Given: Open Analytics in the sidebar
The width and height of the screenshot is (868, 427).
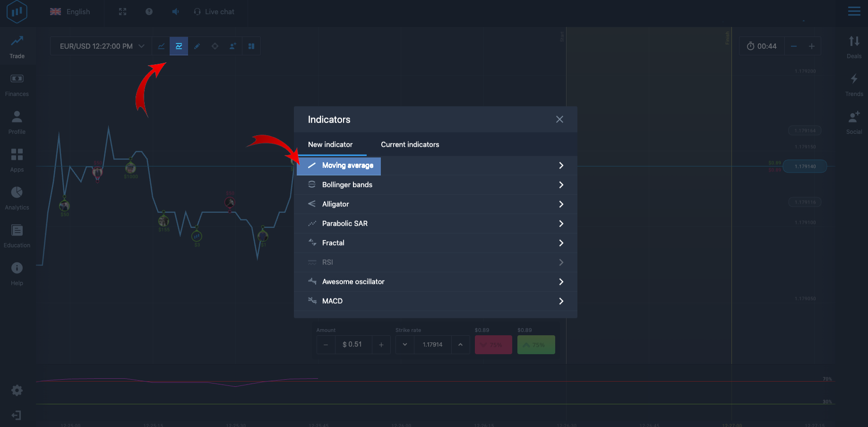Looking at the screenshot, I should pyautogui.click(x=17, y=198).
